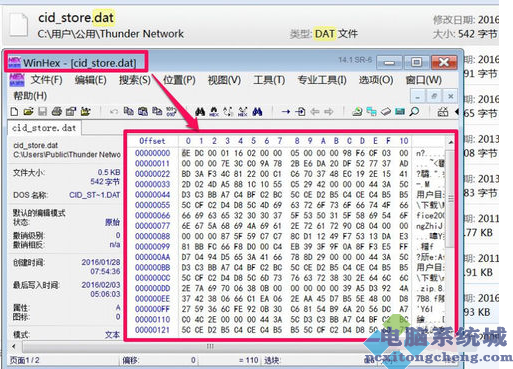The image size is (513, 369).
Task: Click the horizontal scrollbar left arrow
Action: click(14, 347)
